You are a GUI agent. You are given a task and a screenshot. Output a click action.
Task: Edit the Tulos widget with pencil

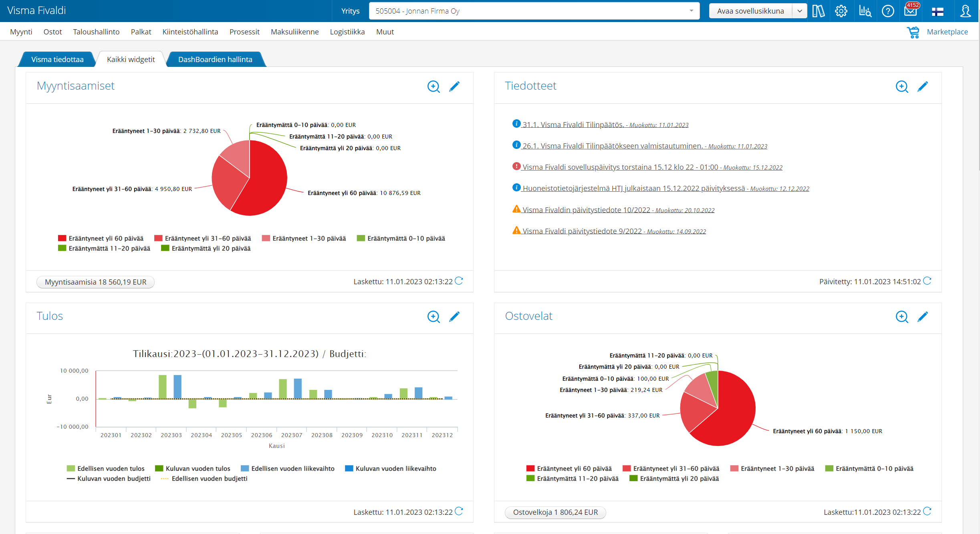point(454,317)
